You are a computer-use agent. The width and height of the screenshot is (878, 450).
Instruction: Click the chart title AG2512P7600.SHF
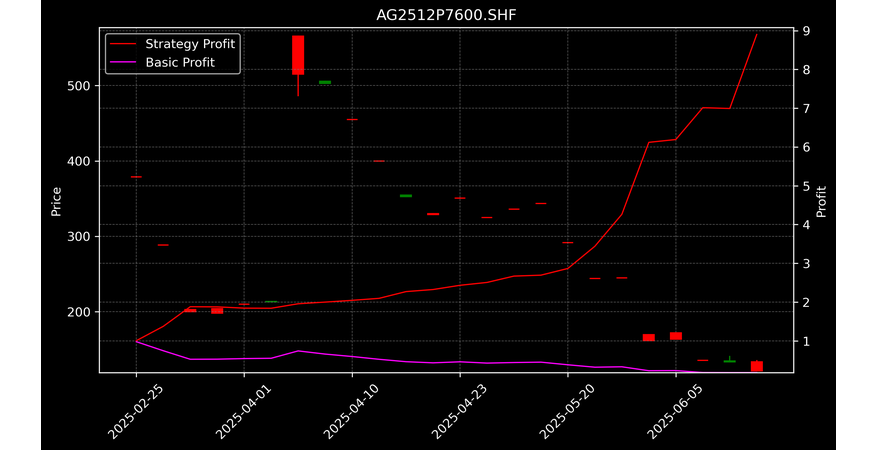point(446,15)
